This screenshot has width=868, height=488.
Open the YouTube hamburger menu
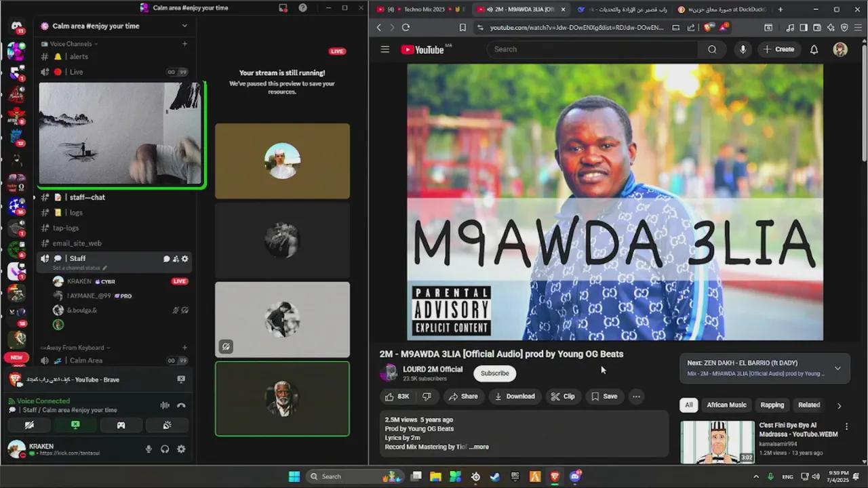click(x=384, y=49)
